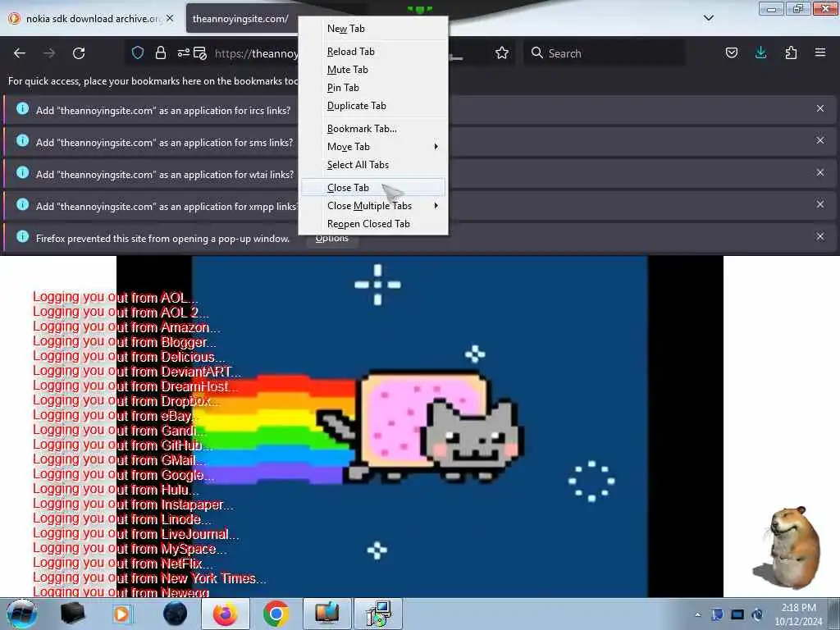Image resolution: width=840 pixels, height=630 pixels.
Task: Open the Downloads arrow icon
Action: 760,52
